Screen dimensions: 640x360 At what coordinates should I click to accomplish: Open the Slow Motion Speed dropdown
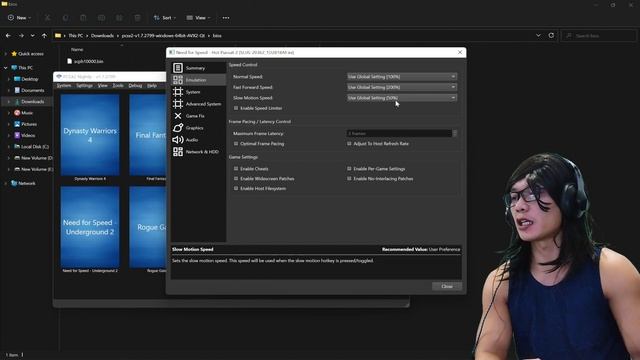[402, 98]
